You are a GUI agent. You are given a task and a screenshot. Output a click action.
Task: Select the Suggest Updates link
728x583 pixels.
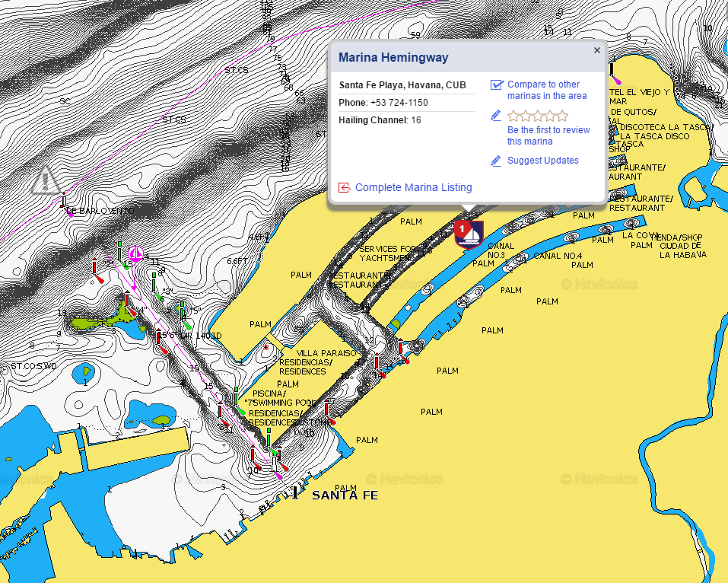click(542, 161)
